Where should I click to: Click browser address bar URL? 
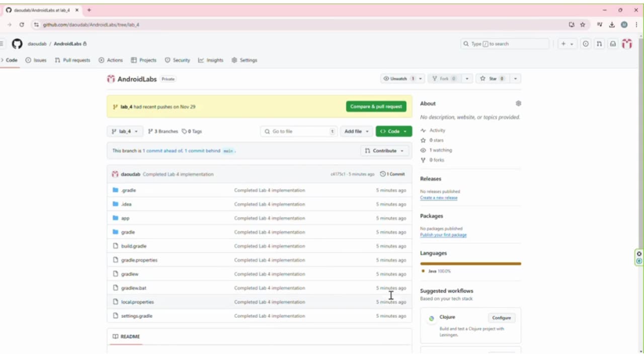click(91, 25)
